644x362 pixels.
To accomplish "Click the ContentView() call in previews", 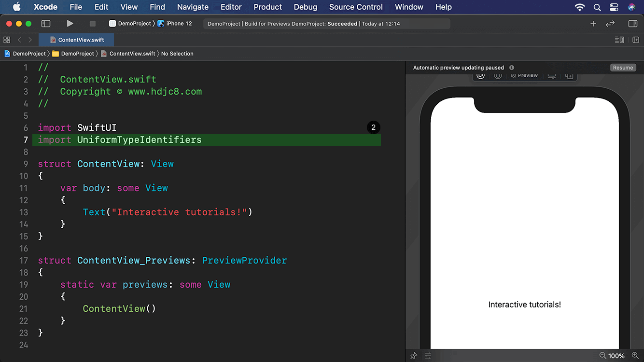I will [119, 309].
